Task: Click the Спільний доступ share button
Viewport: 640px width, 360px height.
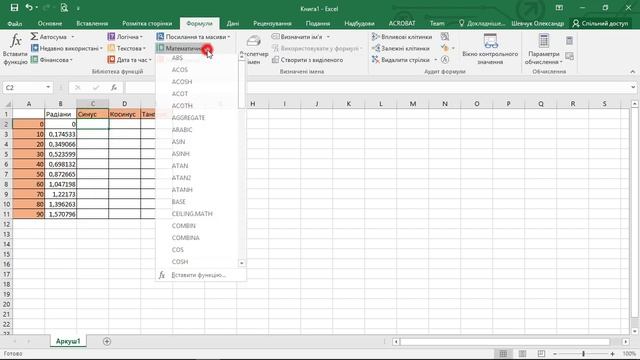Action: pyautogui.click(x=600, y=23)
